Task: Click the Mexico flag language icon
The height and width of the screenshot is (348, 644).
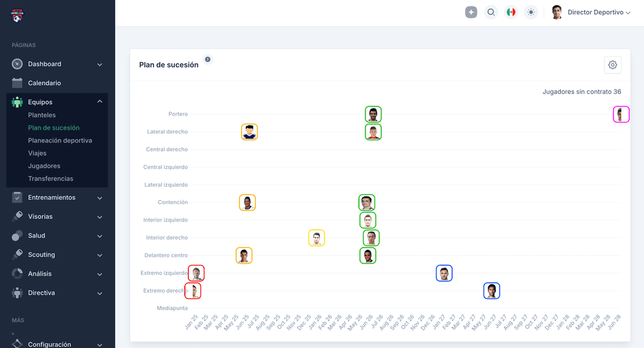Action: [511, 12]
